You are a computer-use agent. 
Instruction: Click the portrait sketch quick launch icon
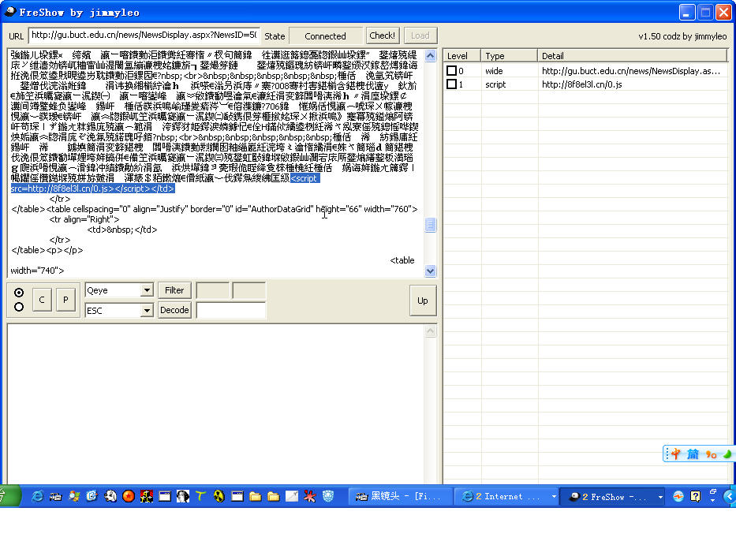(x=183, y=496)
